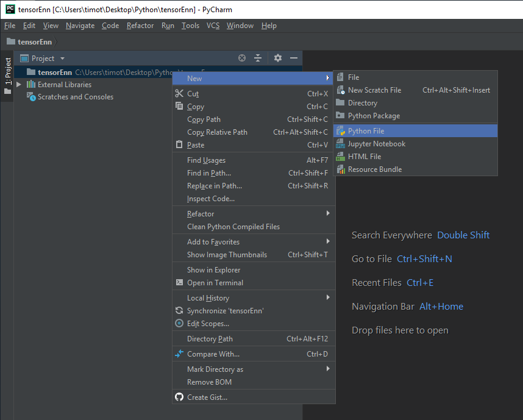This screenshot has width=523, height=420.
Task: Hide the Project panel with minus icon
Action: click(x=294, y=58)
